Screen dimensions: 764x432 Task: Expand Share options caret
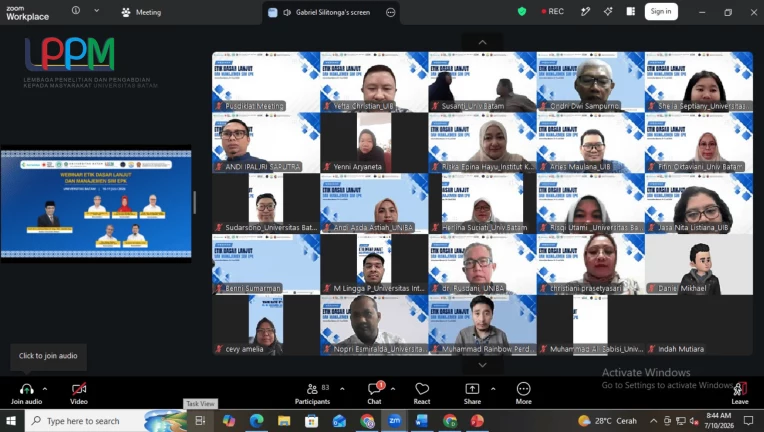pyautogui.click(x=493, y=389)
